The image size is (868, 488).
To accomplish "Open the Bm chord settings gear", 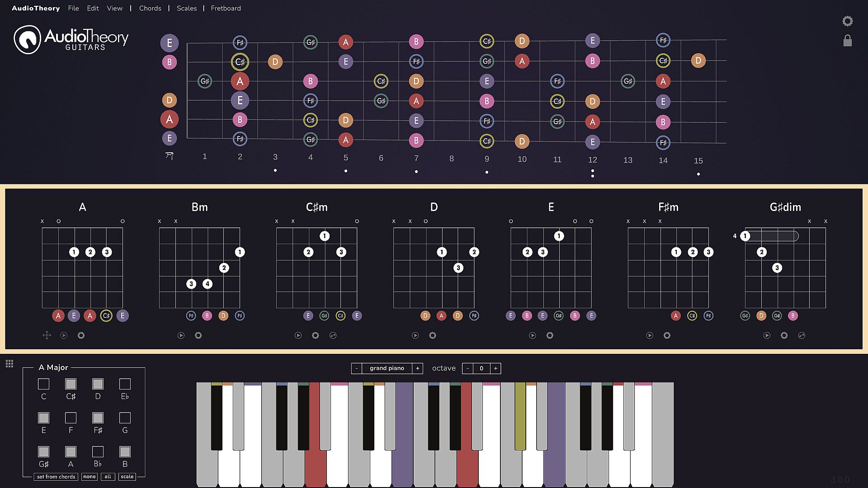I will [198, 335].
